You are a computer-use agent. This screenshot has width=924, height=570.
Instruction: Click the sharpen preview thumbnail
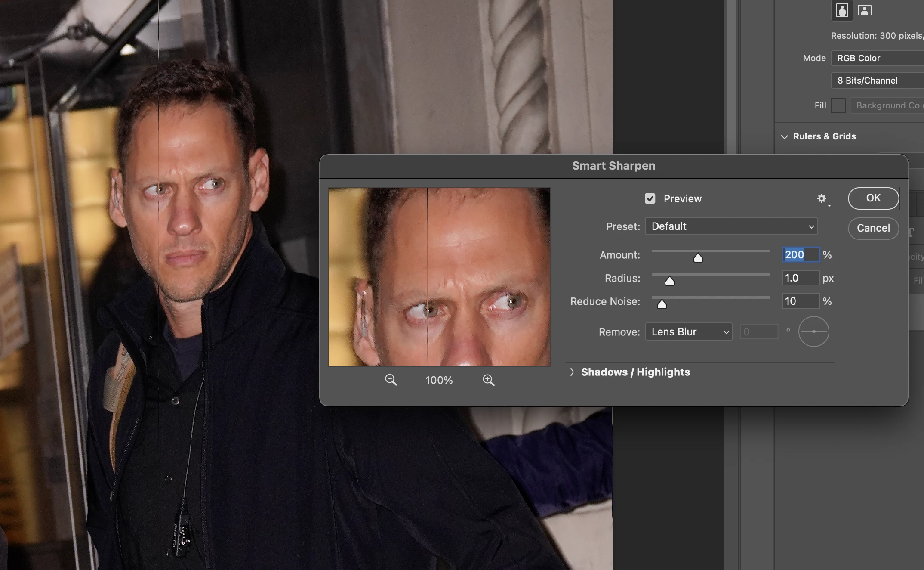click(439, 277)
